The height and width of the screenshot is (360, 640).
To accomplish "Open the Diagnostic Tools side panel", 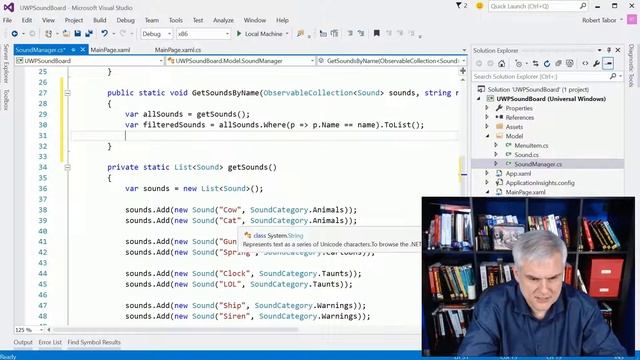I will pos(631,66).
